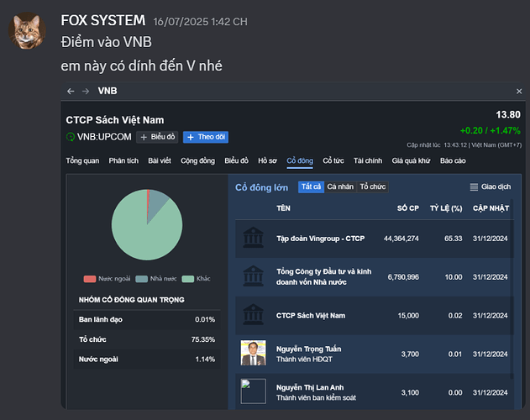Open the Bài viết tab
The image size is (530, 420).
tap(160, 160)
